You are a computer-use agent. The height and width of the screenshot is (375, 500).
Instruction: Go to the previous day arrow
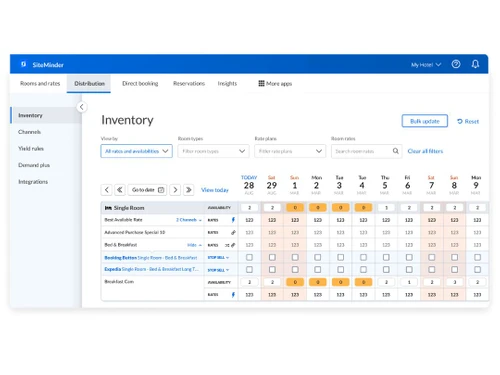[107, 190]
